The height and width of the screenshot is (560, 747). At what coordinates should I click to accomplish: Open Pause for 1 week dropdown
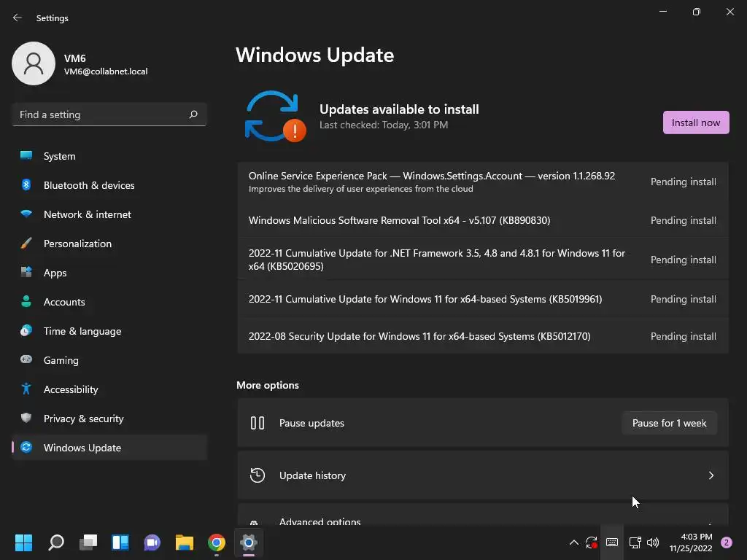click(669, 423)
